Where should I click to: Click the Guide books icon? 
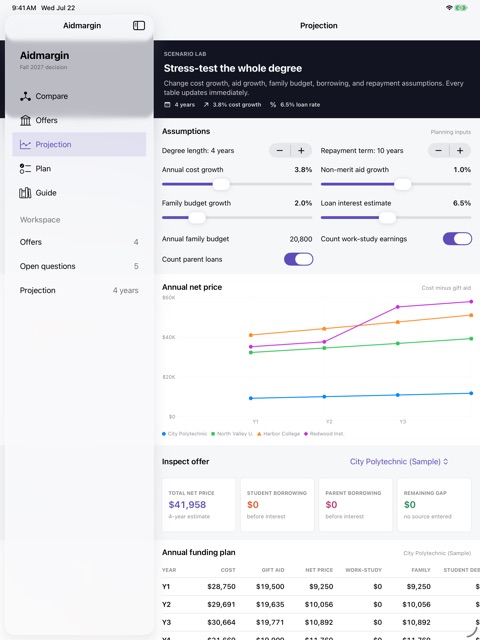coord(25,193)
